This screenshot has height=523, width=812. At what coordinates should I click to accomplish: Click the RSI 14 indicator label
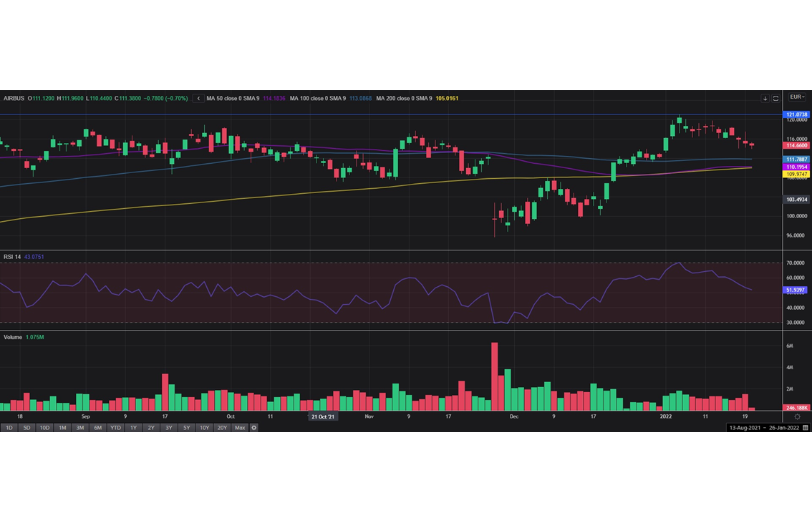click(12, 257)
